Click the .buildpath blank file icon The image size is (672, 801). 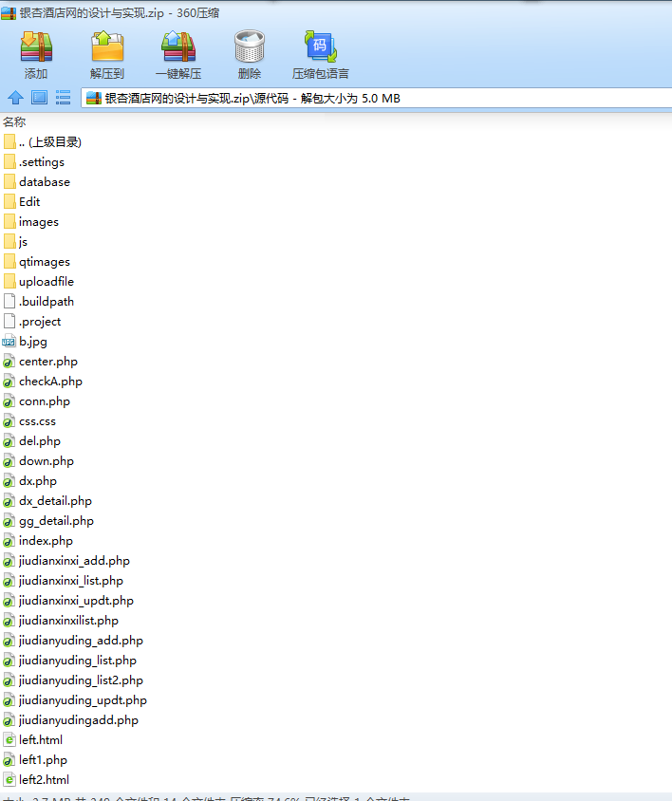pos(9,302)
